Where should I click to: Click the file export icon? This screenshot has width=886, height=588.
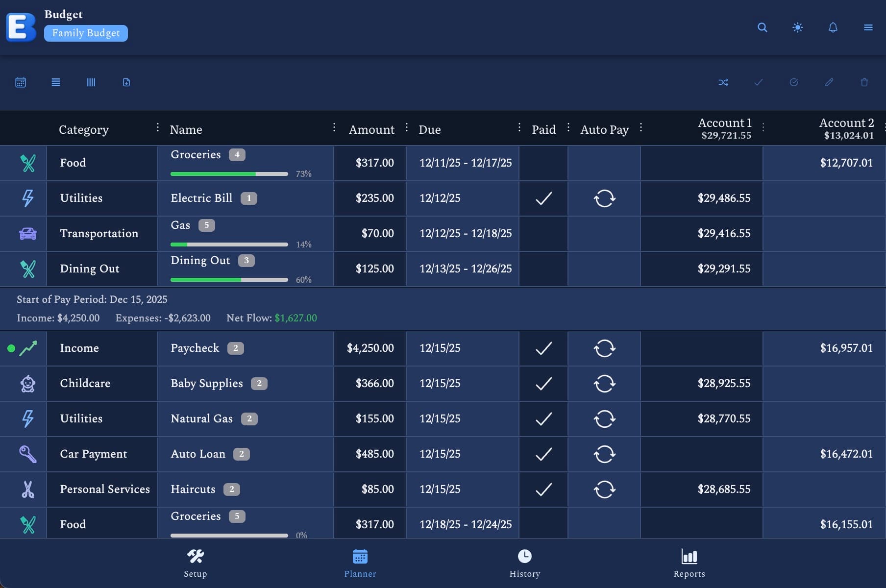(126, 82)
